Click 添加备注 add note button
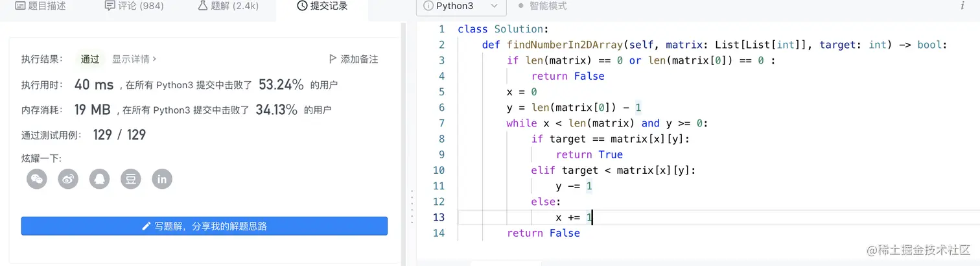980x266 pixels. click(x=354, y=59)
